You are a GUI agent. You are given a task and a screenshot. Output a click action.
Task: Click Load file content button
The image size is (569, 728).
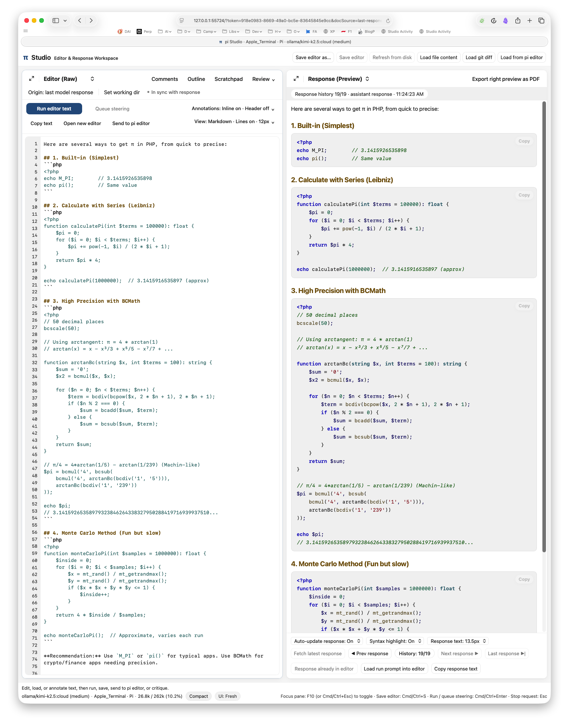(439, 57)
